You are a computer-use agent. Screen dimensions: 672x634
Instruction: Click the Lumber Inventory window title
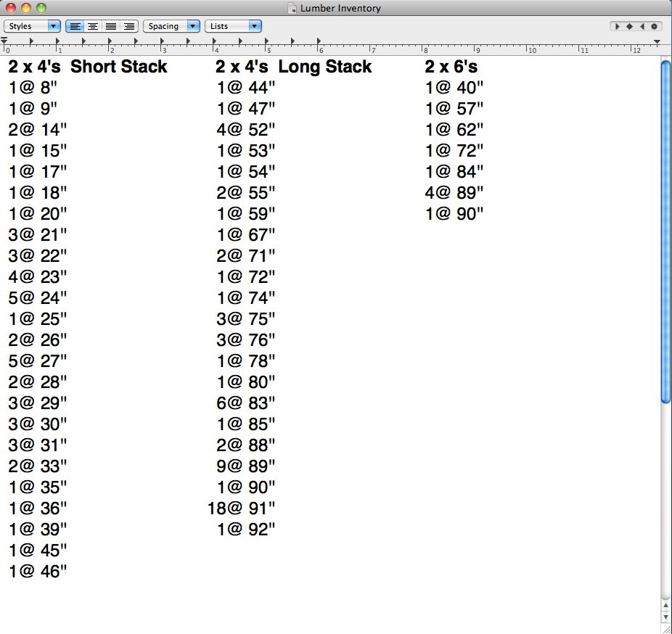click(340, 8)
